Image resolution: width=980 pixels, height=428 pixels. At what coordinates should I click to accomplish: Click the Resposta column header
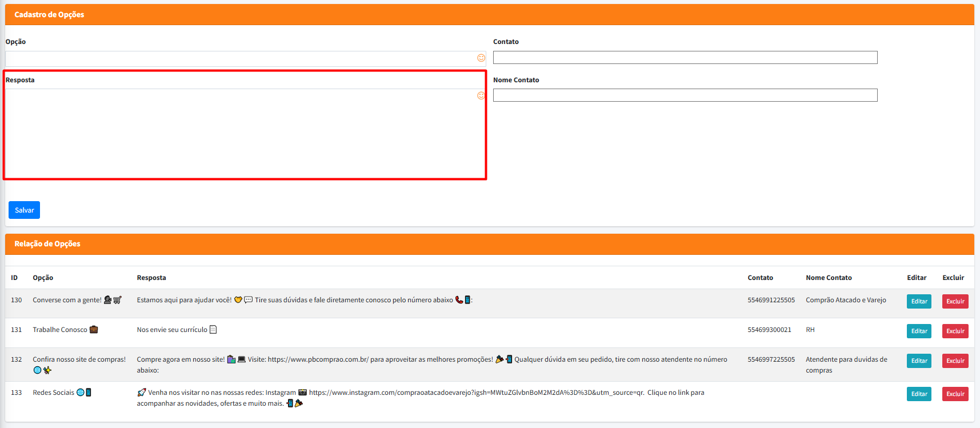[151, 278]
